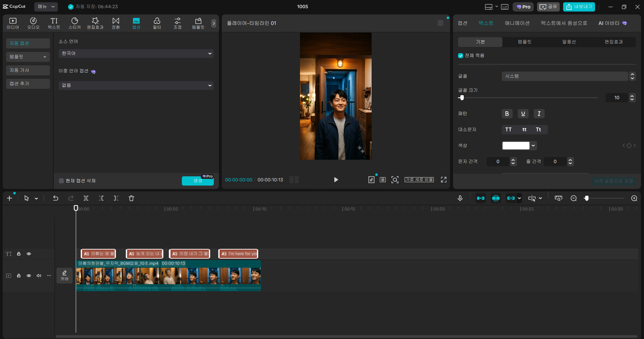Open the 소스 언어 dropdown showing 한국어
Viewport: 644px width, 339px height.
[x=136, y=53]
